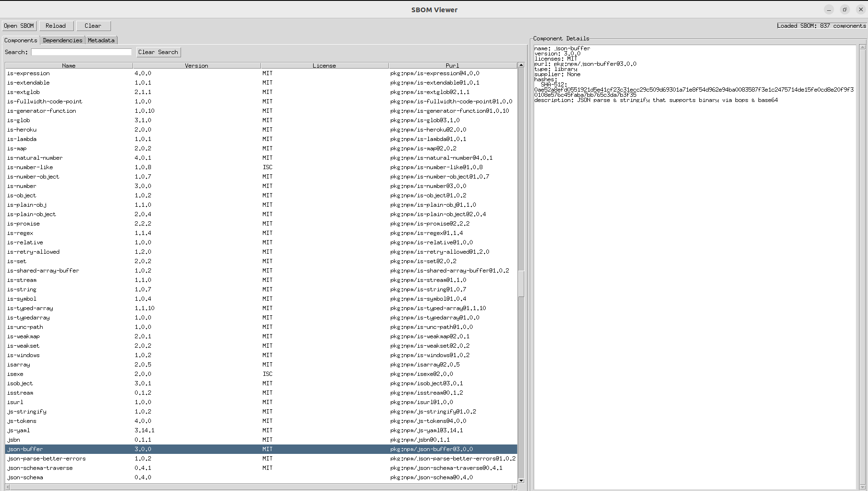Open the Metadata tab

pos(101,40)
